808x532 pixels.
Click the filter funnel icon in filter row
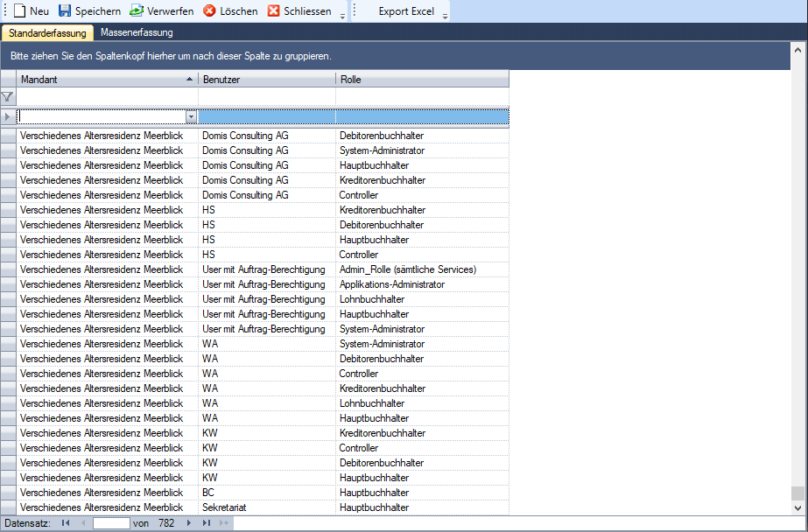pos(8,96)
